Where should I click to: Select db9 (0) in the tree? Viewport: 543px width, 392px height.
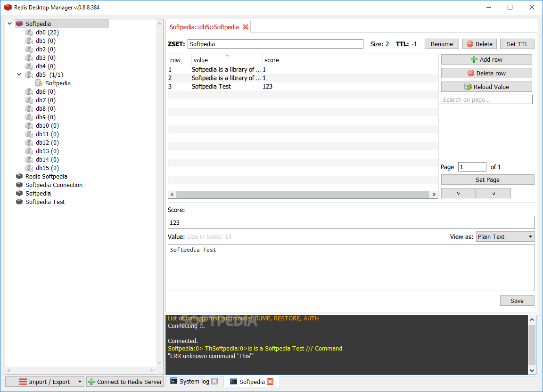(45, 117)
